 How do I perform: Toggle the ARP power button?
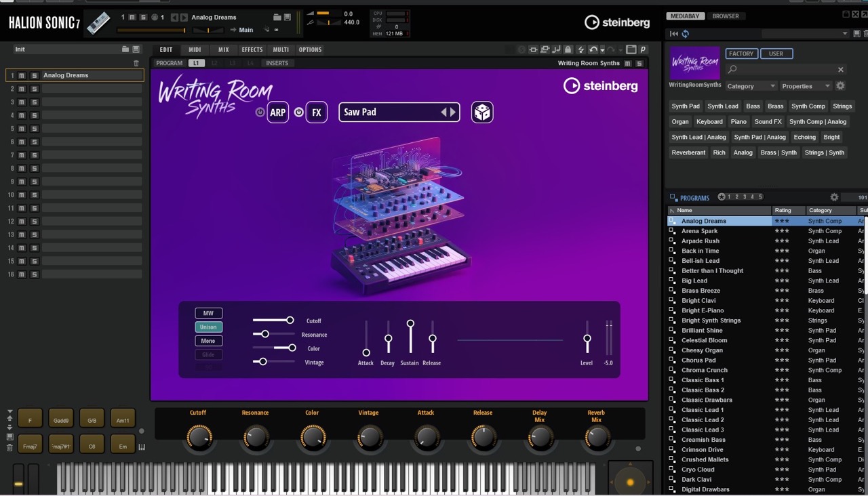click(x=260, y=112)
